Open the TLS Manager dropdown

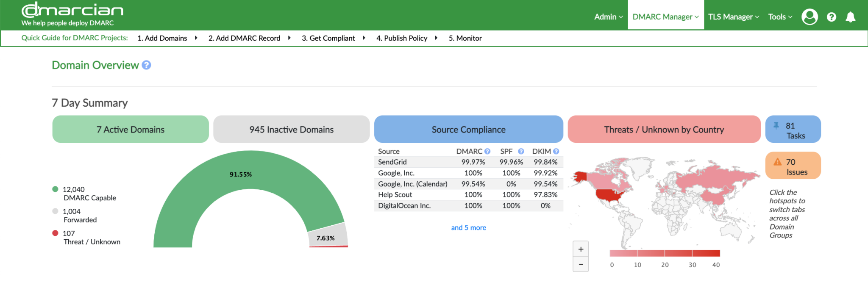click(733, 17)
